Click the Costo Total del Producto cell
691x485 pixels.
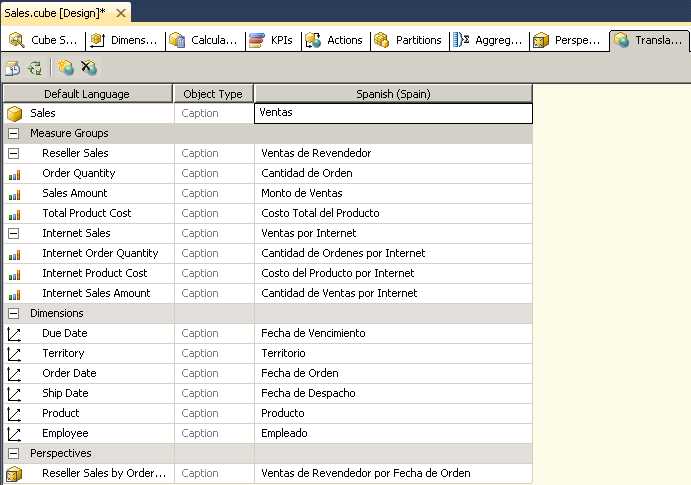(393, 213)
